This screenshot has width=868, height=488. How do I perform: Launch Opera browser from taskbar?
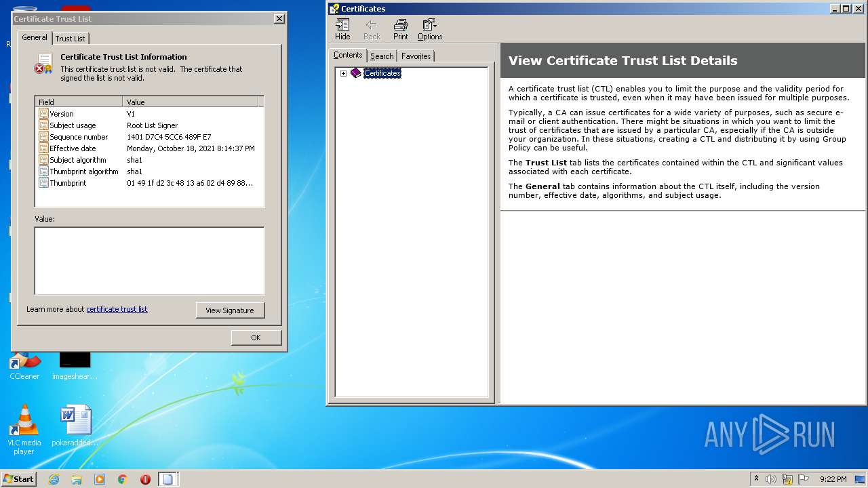pos(145,479)
